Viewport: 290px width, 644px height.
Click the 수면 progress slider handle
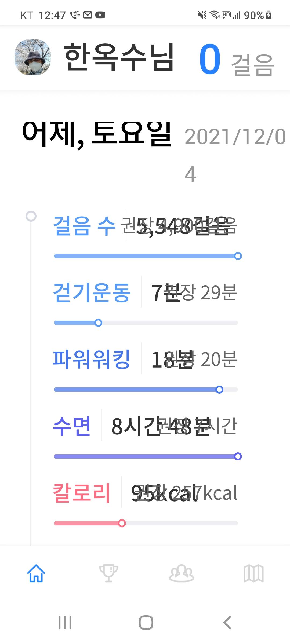(238, 456)
